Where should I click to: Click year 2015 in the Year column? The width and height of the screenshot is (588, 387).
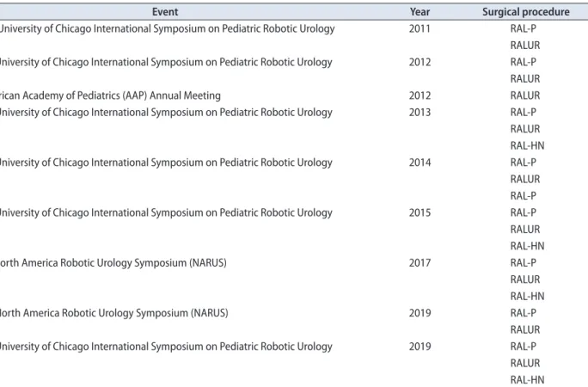[420, 212]
